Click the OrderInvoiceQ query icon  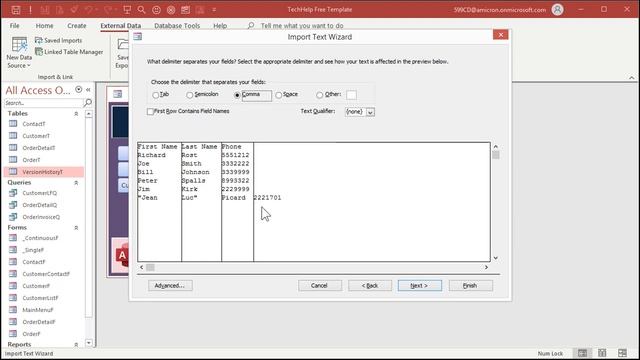pyautogui.click(x=13, y=217)
